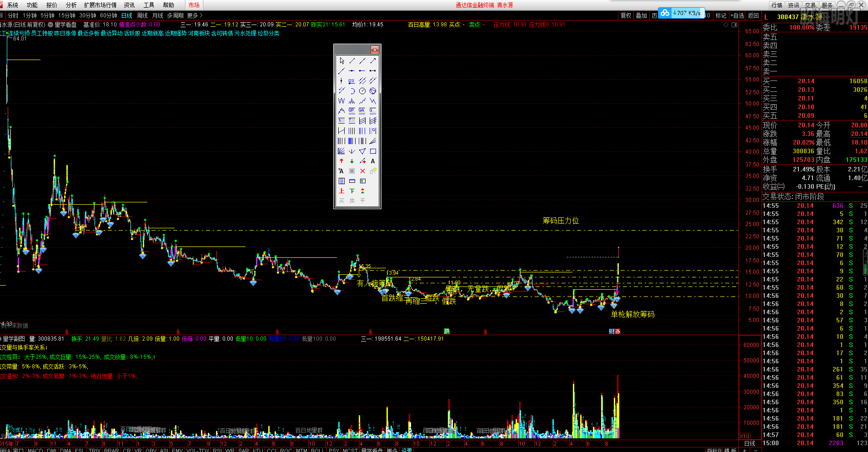Open the 分析 menu
The height and width of the screenshot is (452, 868).
point(71,5)
